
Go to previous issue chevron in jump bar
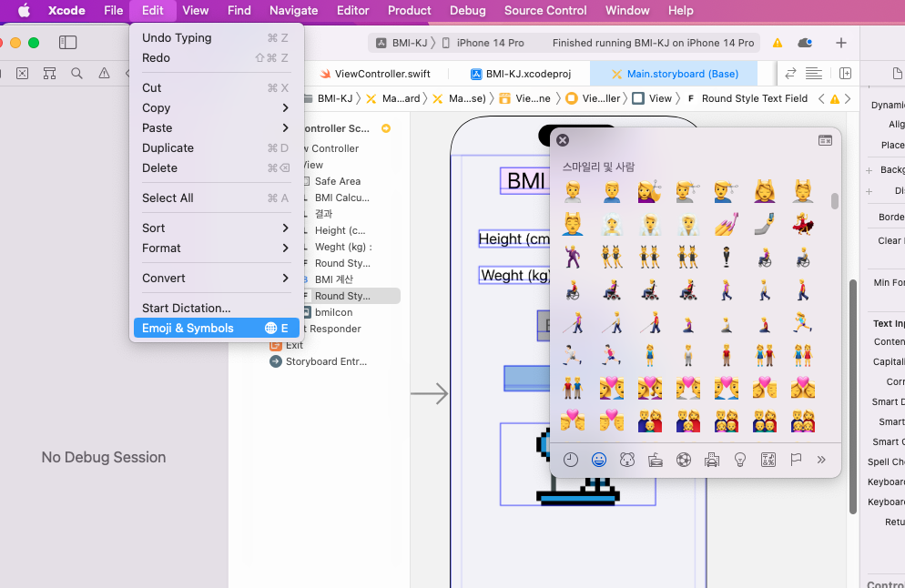click(821, 98)
